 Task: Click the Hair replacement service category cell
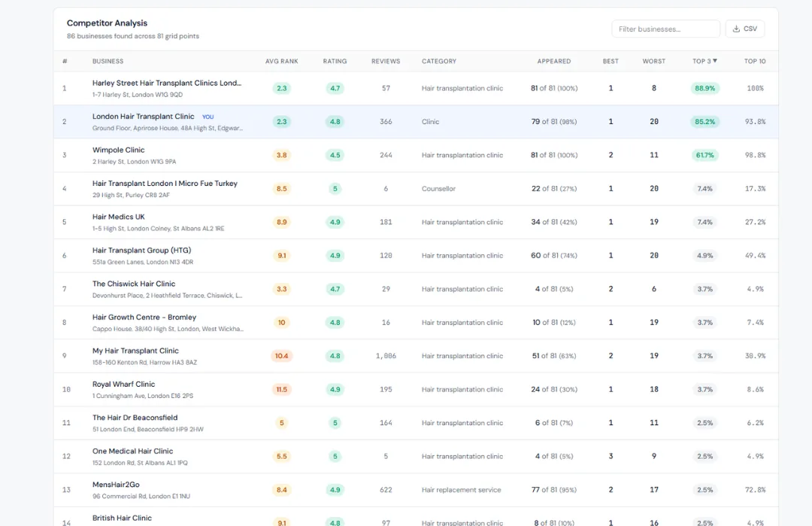coord(461,490)
